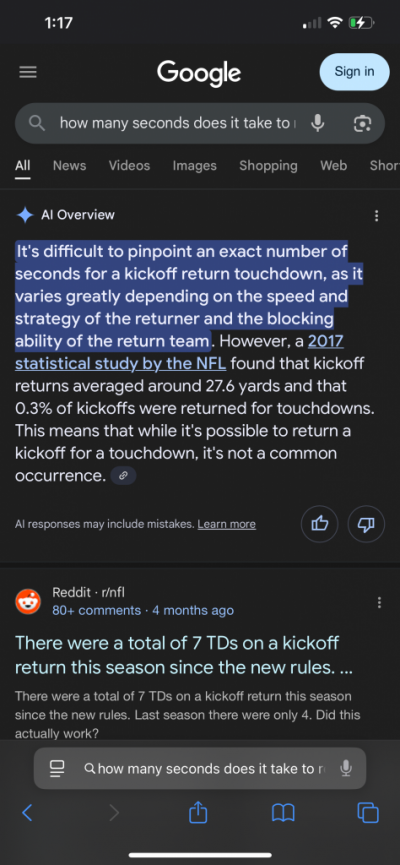400x865 pixels.
Task: Tap Safari back arrow
Action: [x=27, y=813]
